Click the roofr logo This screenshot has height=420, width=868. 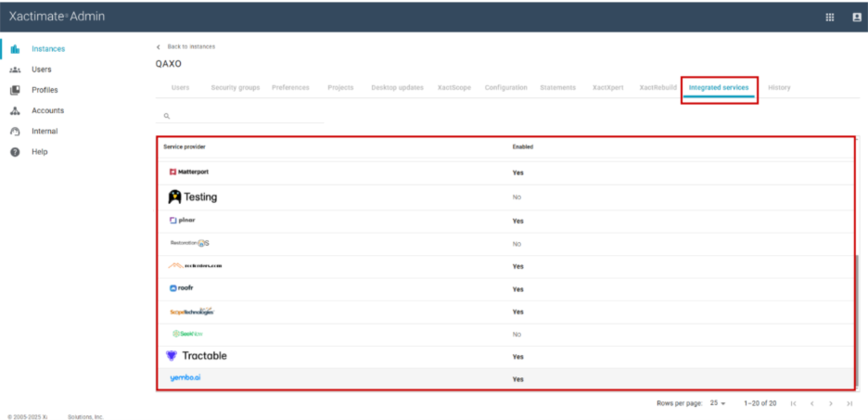coord(182,288)
